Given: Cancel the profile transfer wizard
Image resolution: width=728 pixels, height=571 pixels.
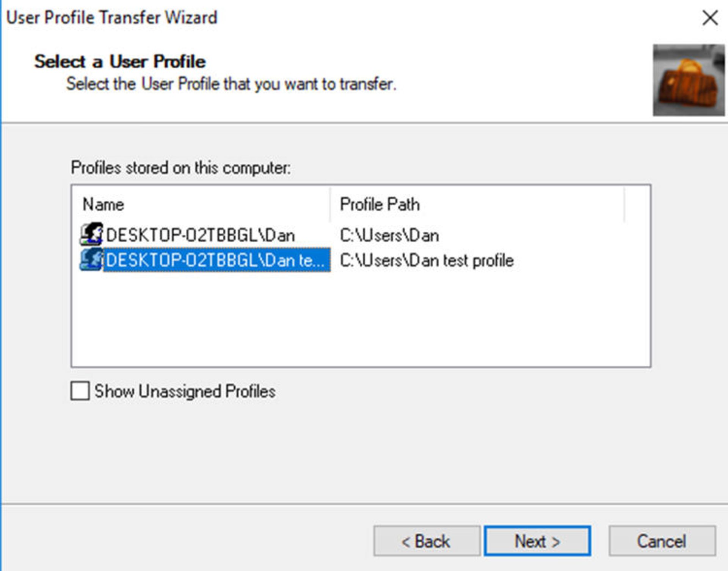Looking at the screenshot, I should click(x=662, y=541).
